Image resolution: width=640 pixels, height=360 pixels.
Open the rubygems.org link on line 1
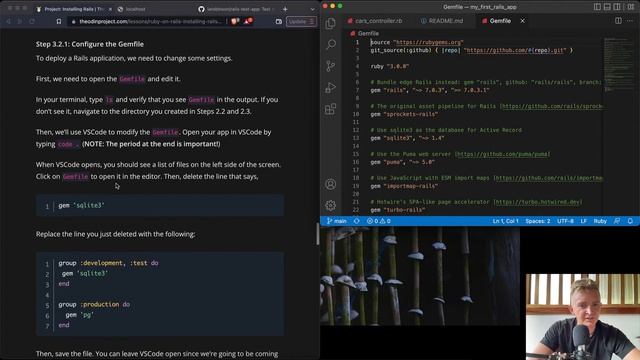click(x=429, y=42)
